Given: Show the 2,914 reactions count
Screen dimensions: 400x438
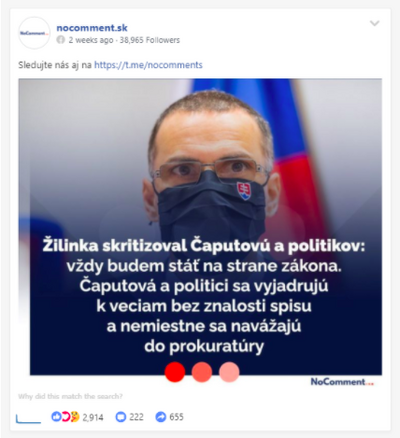Looking at the screenshot, I should pyautogui.click(x=93, y=417).
